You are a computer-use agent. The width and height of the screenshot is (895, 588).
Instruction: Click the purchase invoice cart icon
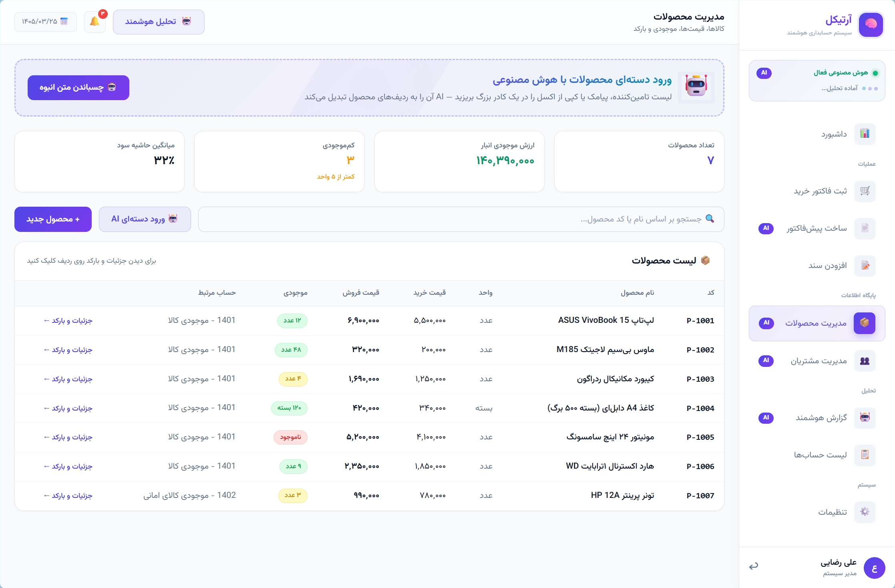[865, 191]
